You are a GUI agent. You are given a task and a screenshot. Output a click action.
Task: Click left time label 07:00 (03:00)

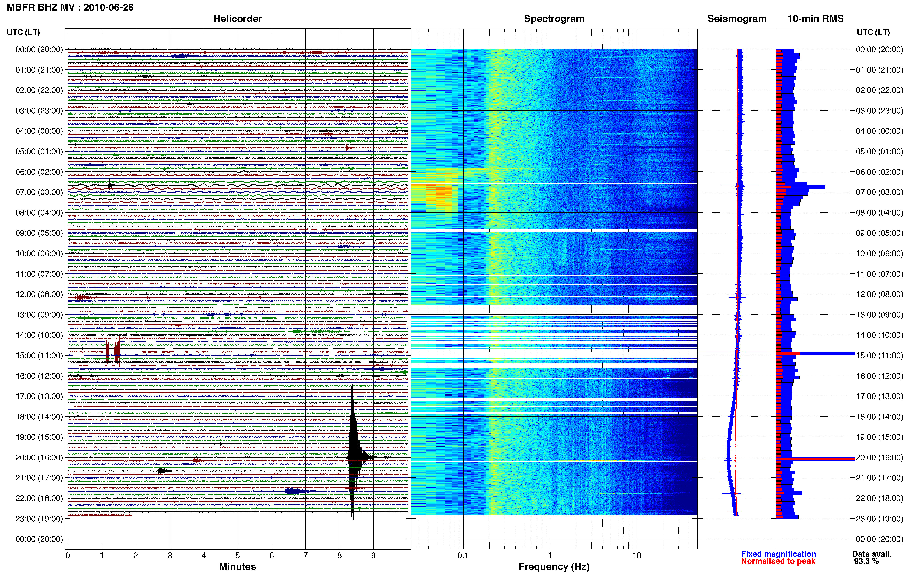pyautogui.click(x=39, y=192)
